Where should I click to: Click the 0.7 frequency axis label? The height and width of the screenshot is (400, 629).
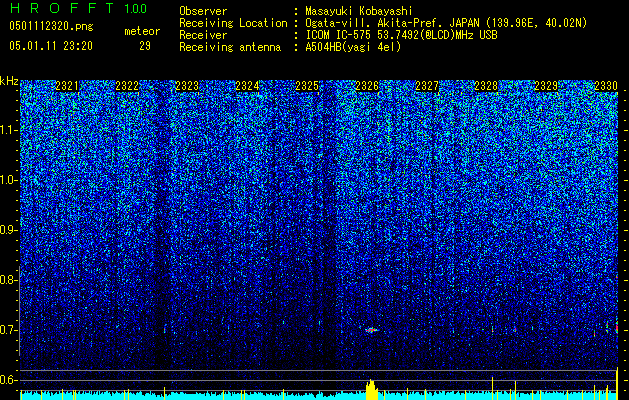coord(8,330)
